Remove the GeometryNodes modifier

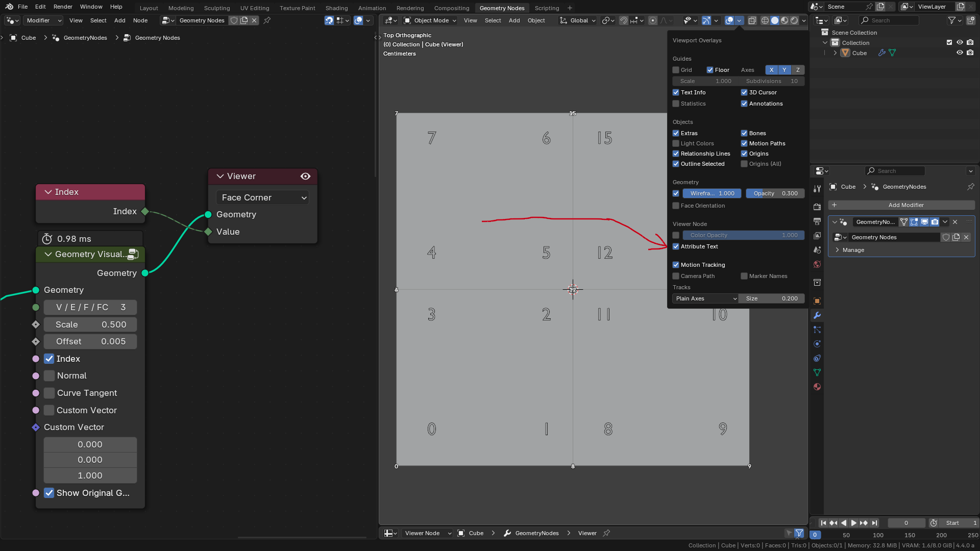[x=955, y=222]
